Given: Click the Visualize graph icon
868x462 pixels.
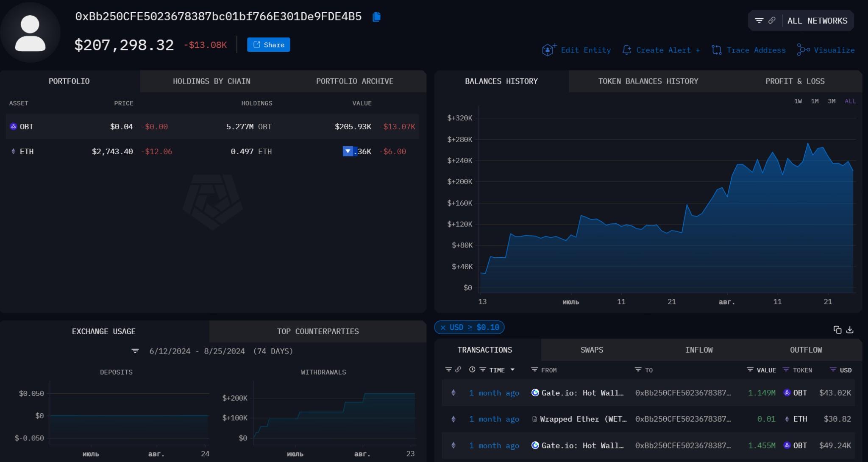Looking at the screenshot, I should 803,50.
